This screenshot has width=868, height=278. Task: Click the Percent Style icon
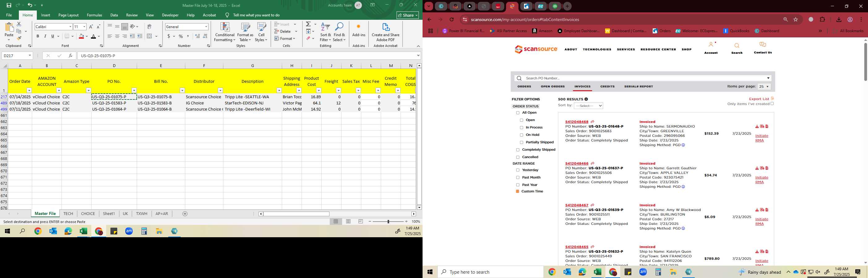point(181,36)
